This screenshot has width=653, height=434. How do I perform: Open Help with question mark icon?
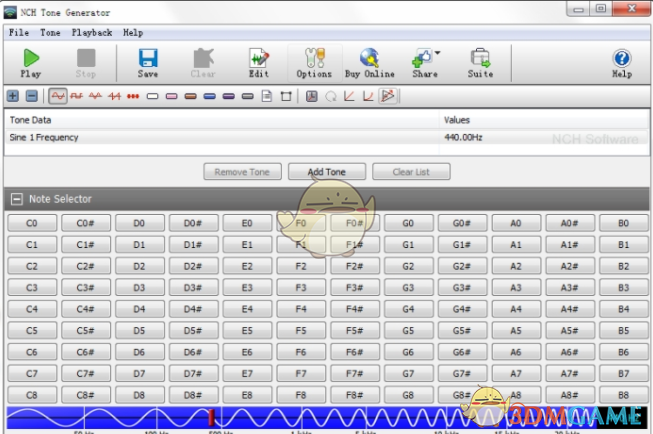tap(622, 63)
